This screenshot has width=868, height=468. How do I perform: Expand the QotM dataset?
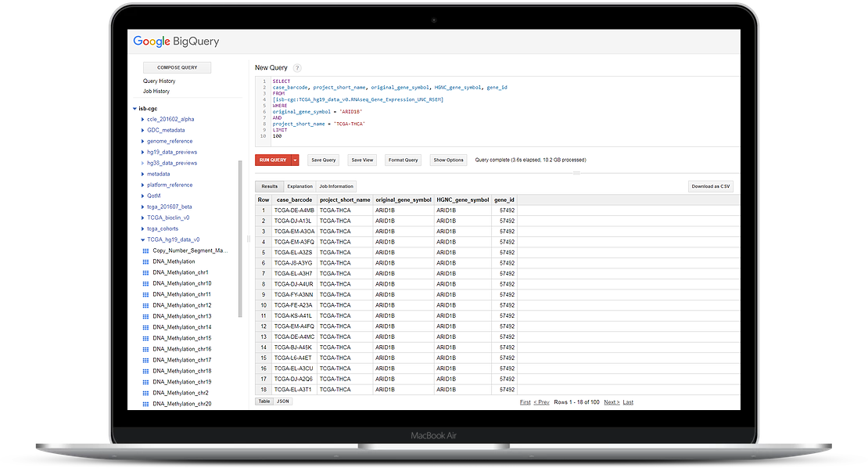[x=143, y=196]
